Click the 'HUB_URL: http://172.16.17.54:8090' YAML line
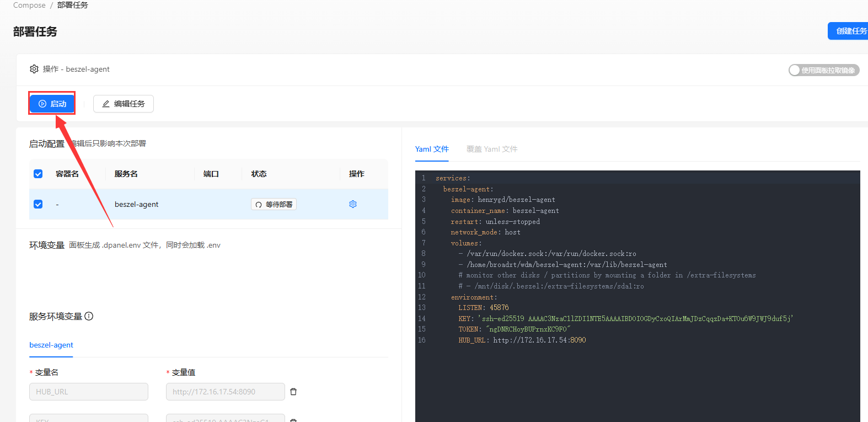 (x=522, y=340)
